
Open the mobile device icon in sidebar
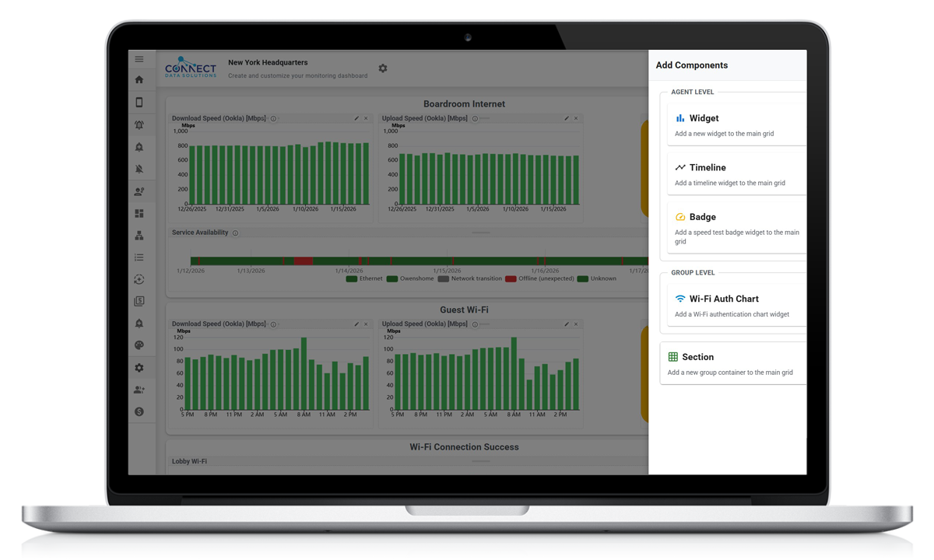139,102
